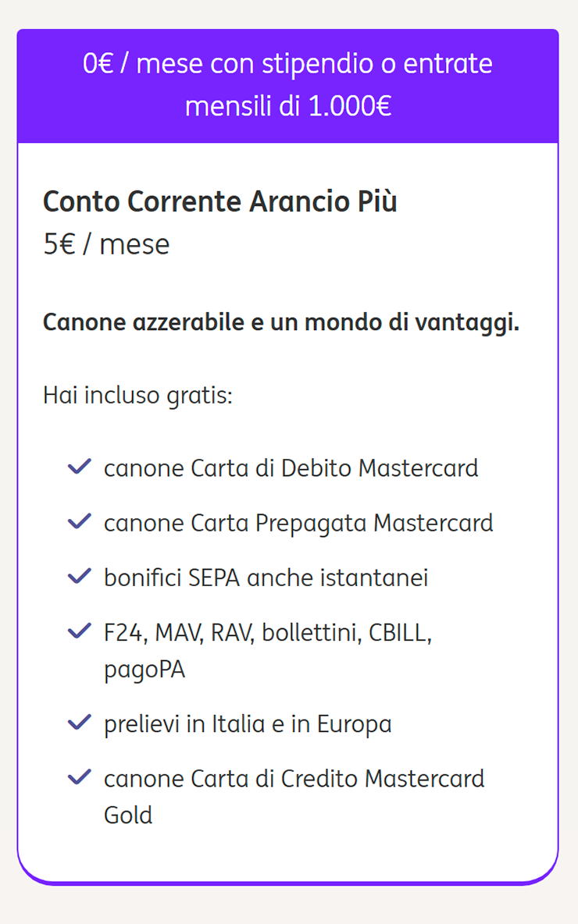This screenshot has width=578, height=924.
Task: Click the Conto Corrente Arancio Più title
Action: [x=220, y=201]
